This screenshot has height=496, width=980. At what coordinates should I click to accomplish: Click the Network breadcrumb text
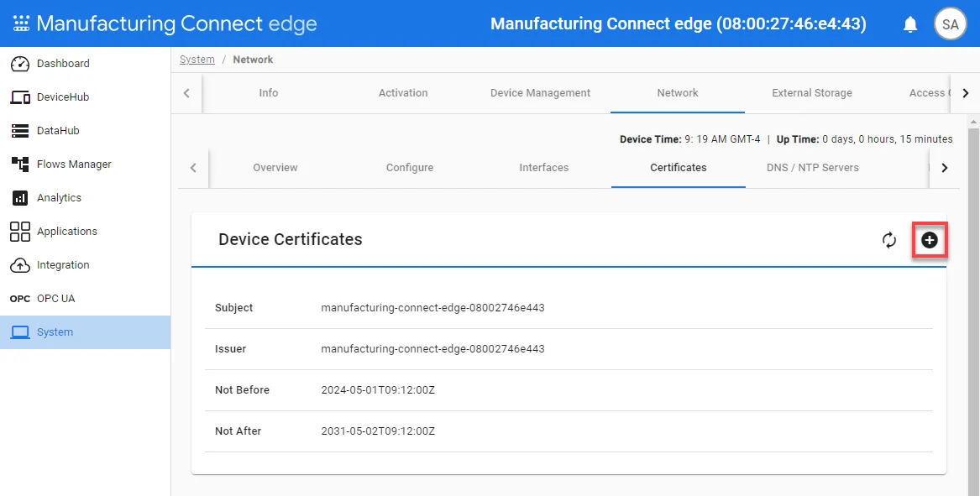[253, 60]
